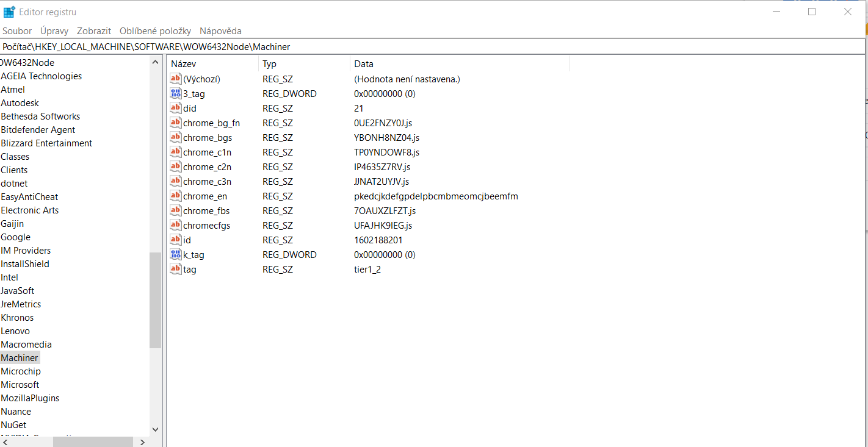The image size is (868, 447).
Task: Select the WOW6432Node tree key
Action: coord(27,63)
